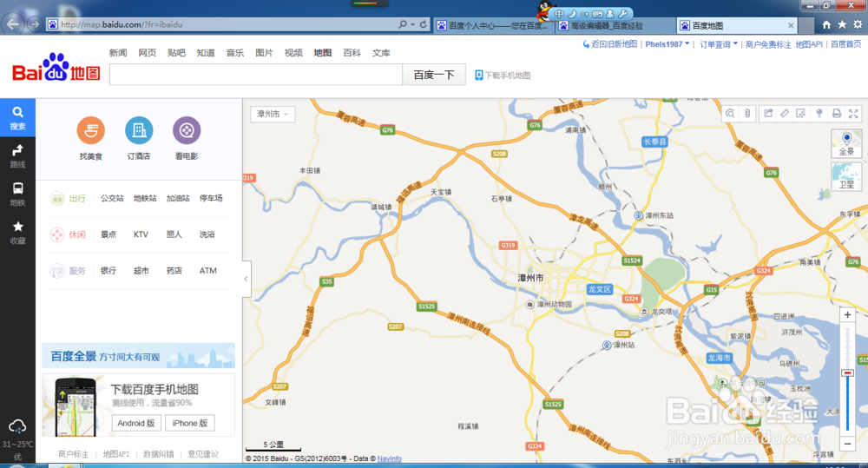This screenshot has width=868, height=468.
Task: Toggle the traffic light layer icon
Action: 747,114
